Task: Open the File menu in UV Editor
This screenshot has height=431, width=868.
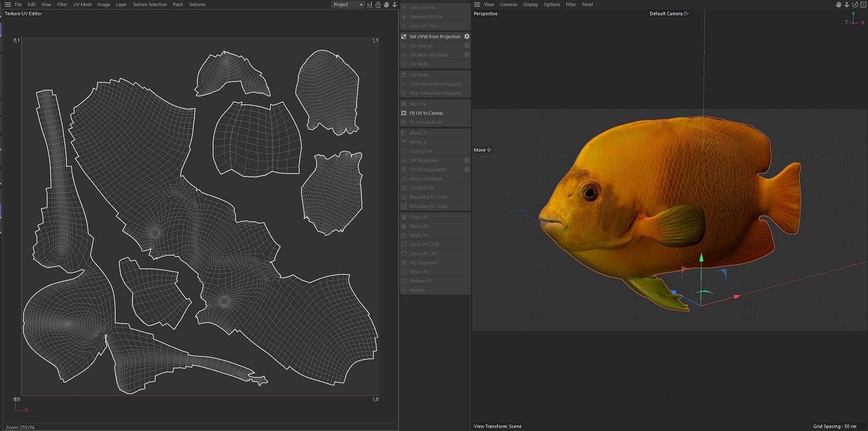Action: [x=19, y=5]
